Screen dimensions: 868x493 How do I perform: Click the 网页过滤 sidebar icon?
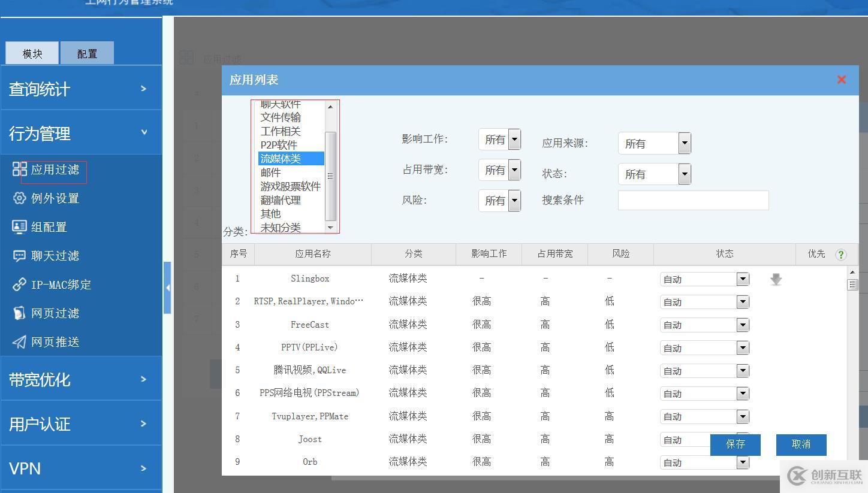(20, 313)
